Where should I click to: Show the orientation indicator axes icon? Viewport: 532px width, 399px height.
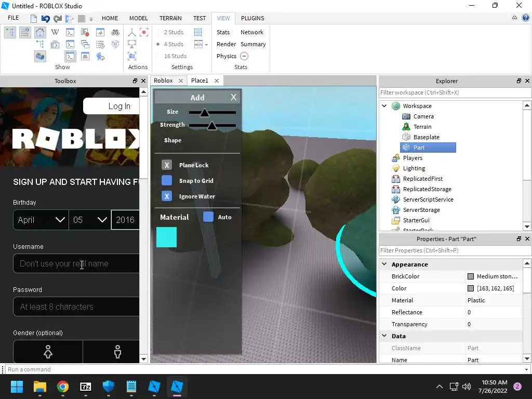131,32
